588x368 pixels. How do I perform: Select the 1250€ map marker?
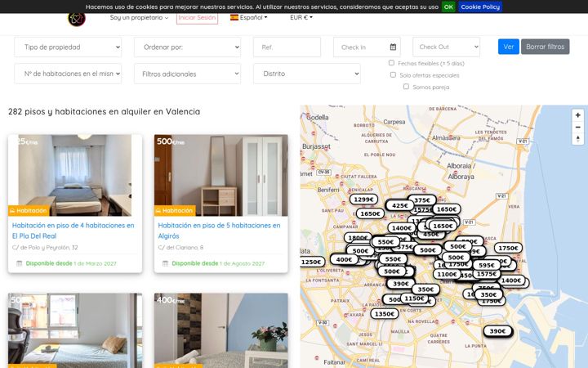311,262
